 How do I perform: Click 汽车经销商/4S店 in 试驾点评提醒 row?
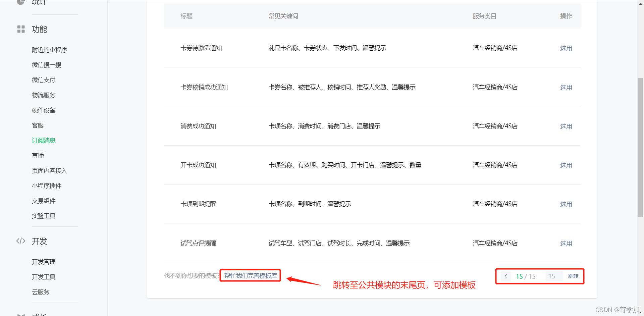495,243
